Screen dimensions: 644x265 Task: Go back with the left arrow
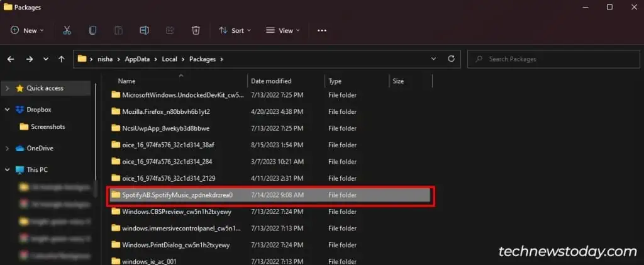pos(11,59)
